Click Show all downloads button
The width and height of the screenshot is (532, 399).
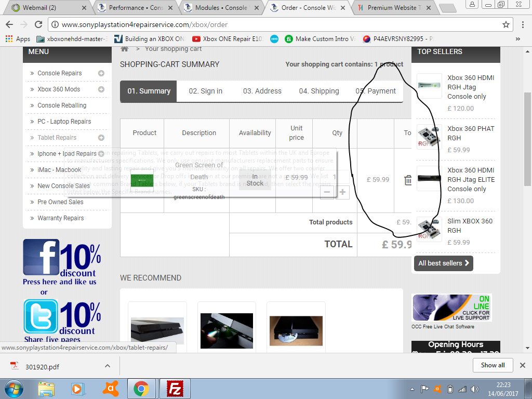[x=493, y=365]
